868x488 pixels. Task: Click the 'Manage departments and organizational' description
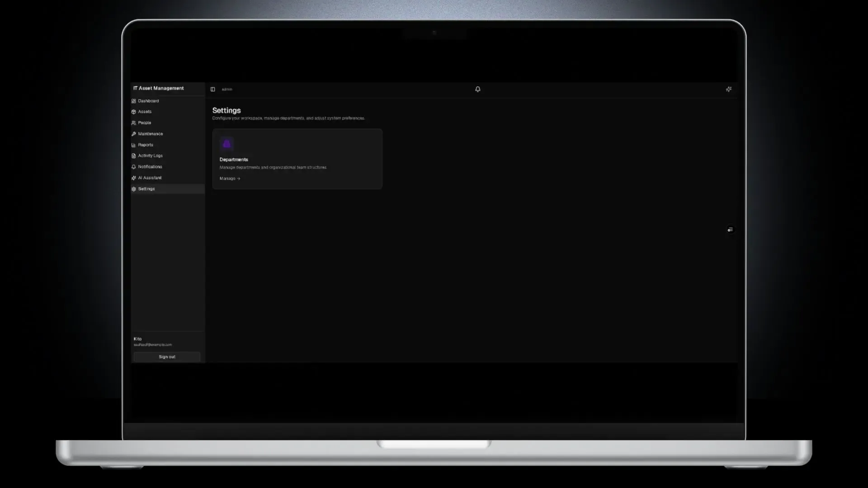[273, 168]
